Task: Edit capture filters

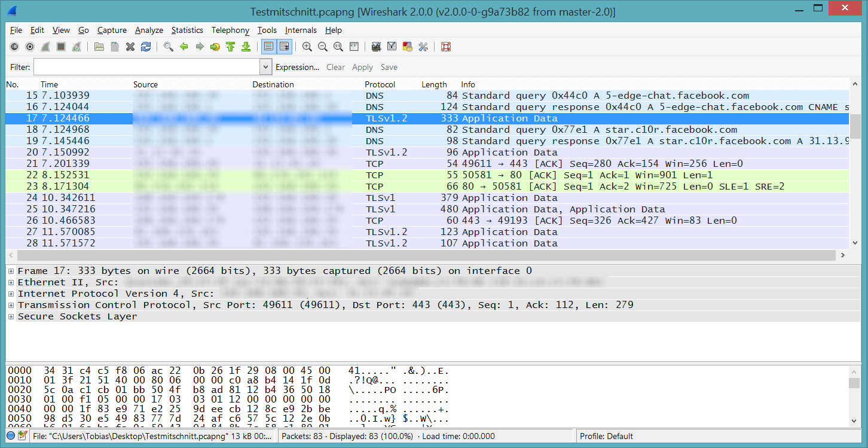Action: [x=377, y=47]
